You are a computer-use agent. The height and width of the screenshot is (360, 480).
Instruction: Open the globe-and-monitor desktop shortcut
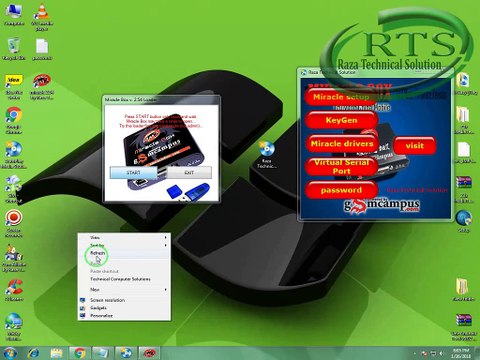(x=14, y=326)
